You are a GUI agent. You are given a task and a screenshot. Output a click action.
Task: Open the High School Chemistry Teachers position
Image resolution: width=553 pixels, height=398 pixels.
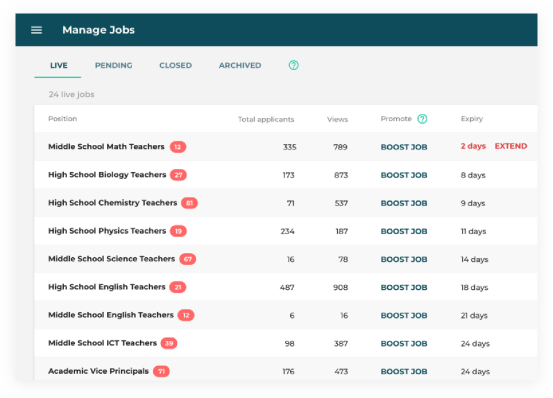point(113,203)
